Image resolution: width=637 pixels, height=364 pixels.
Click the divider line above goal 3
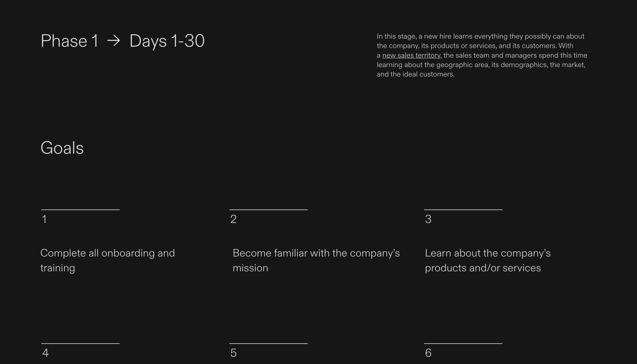coord(463,210)
